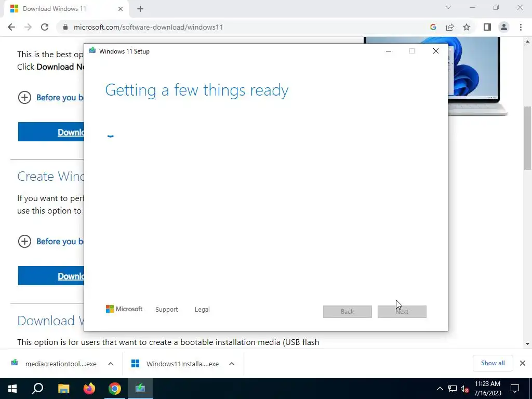Close the Windows 11 Setup dialog

tap(436, 51)
